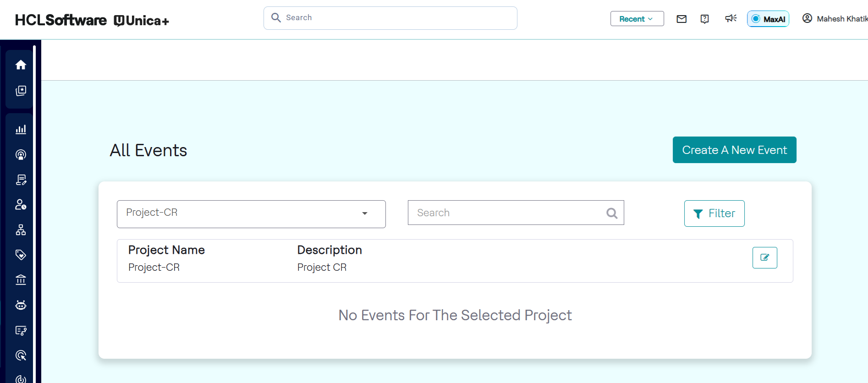The image size is (868, 383).
Task: Edit the Project-CR project details
Action: click(764, 257)
